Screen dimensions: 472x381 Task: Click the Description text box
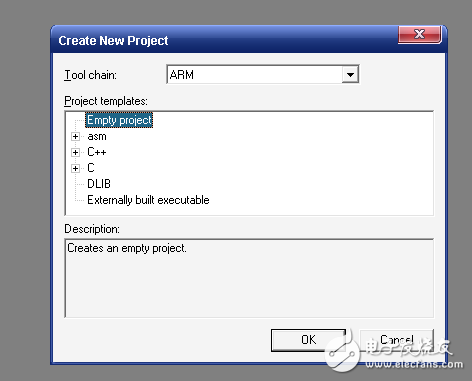249,278
